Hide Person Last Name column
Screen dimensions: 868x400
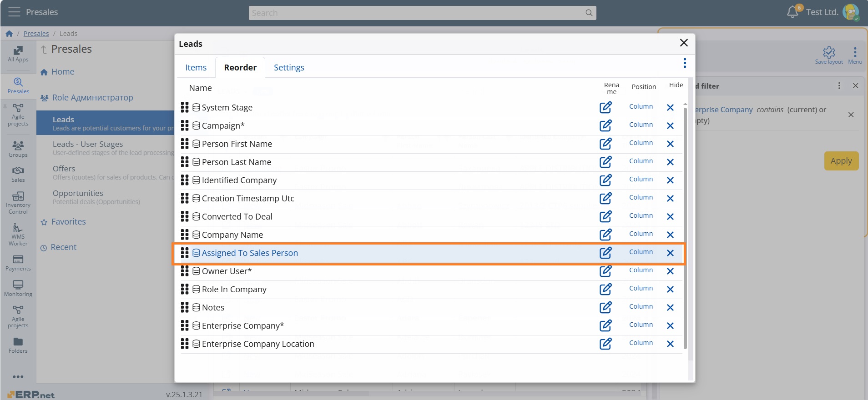(670, 162)
